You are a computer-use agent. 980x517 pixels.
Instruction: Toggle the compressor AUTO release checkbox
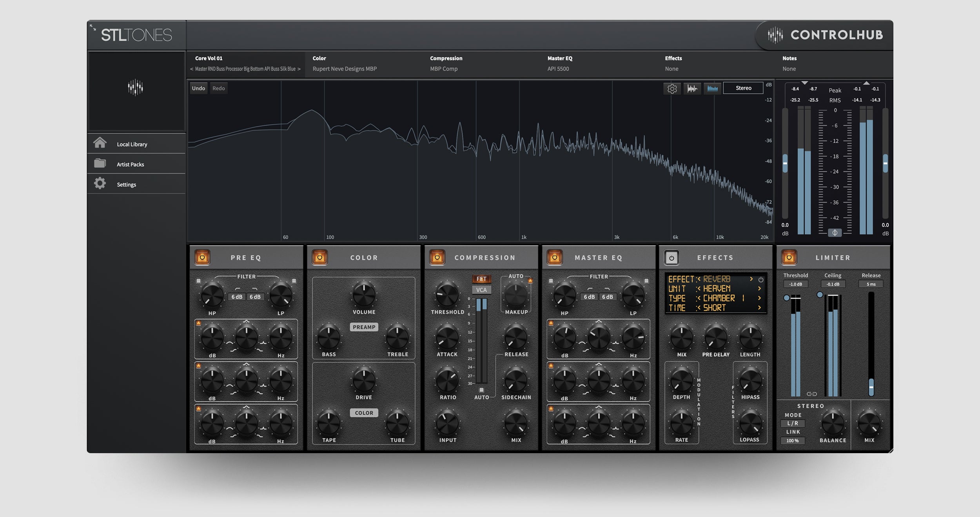[x=481, y=390]
